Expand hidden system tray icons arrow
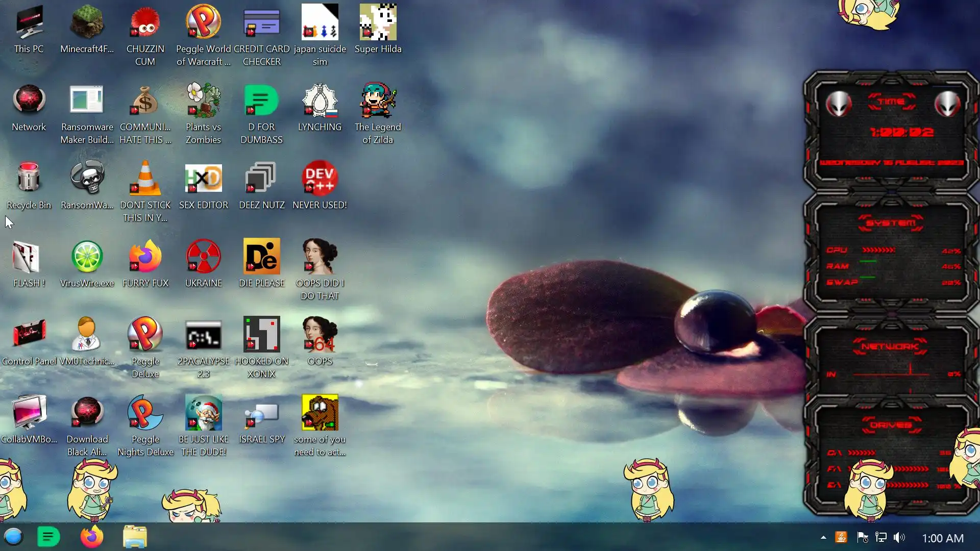The image size is (980, 551). [823, 537]
